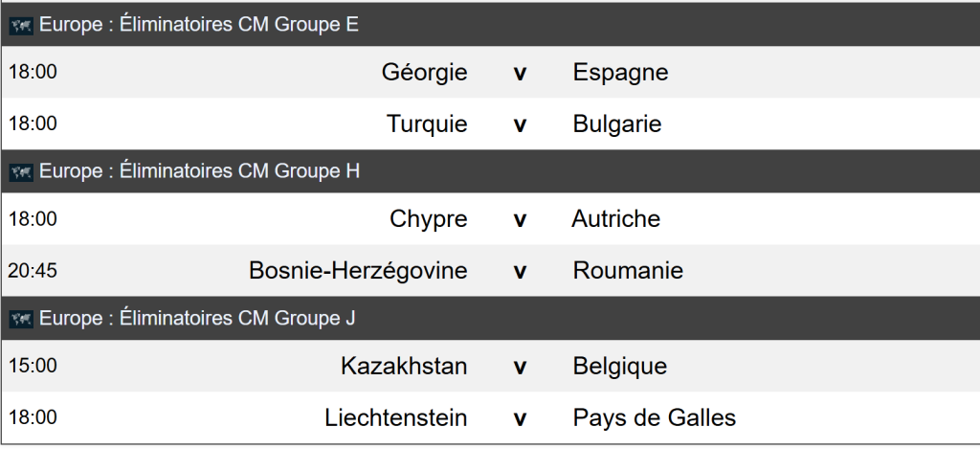
Task: Click the map icon beside Groupe H header
Action: point(20,172)
